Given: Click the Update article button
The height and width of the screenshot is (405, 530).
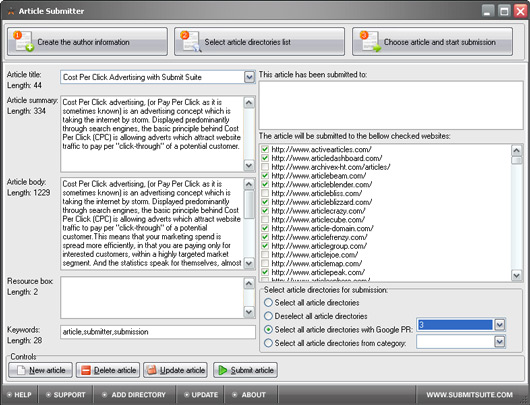Looking at the screenshot, I should [175, 370].
